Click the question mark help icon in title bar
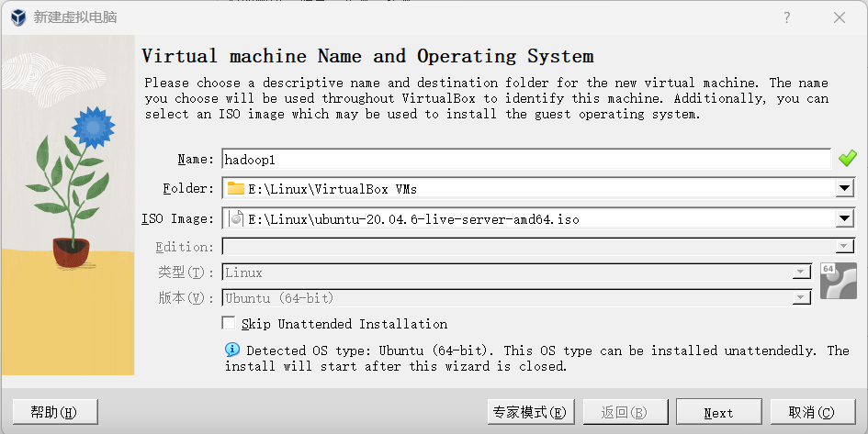The width and height of the screenshot is (868, 434). [x=787, y=17]
